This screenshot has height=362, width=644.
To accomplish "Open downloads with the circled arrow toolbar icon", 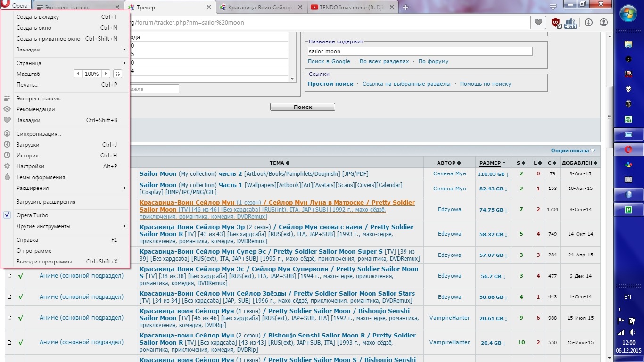I will click(x=588, y=23).
